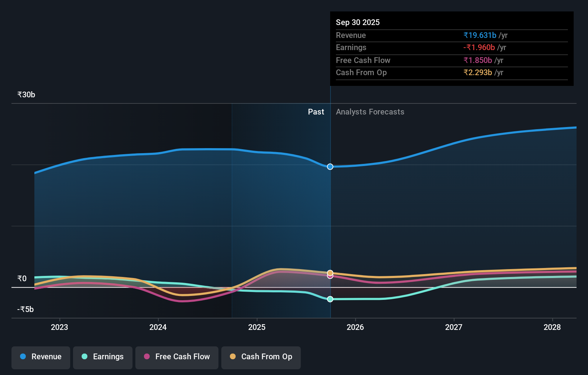Select the orange Cash From Op dot icon

pos(233,357)
